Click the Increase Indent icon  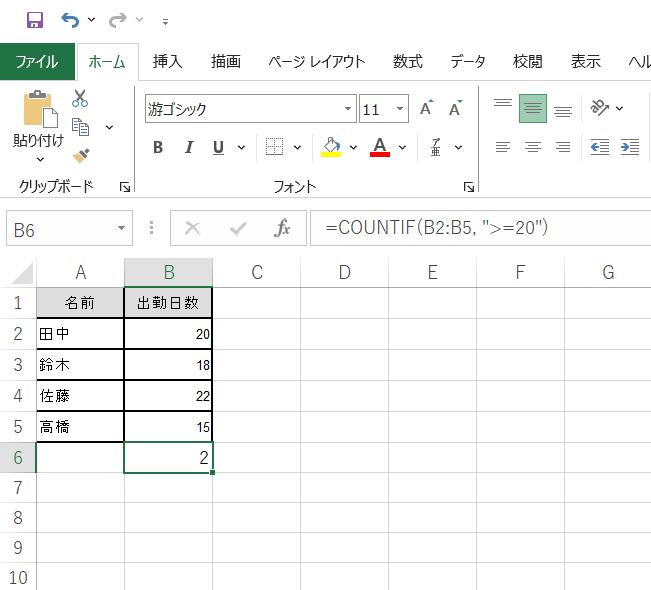pyautogui.click(x=629, y=147)
